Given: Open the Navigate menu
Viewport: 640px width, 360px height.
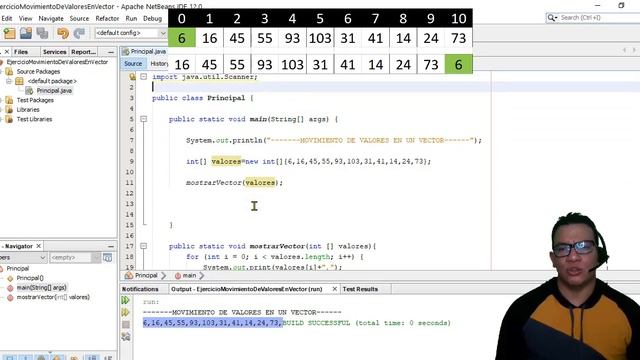Looking at the screenshot, I should coord(51,18).
